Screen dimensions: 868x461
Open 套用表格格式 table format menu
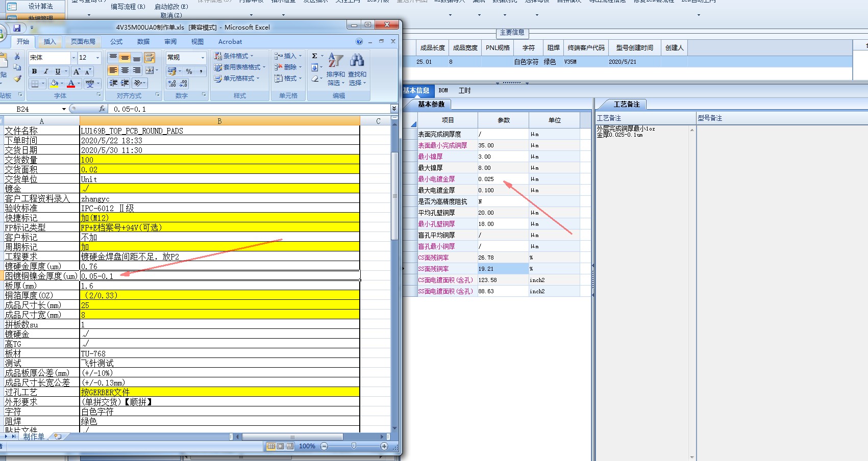[240, 67]
